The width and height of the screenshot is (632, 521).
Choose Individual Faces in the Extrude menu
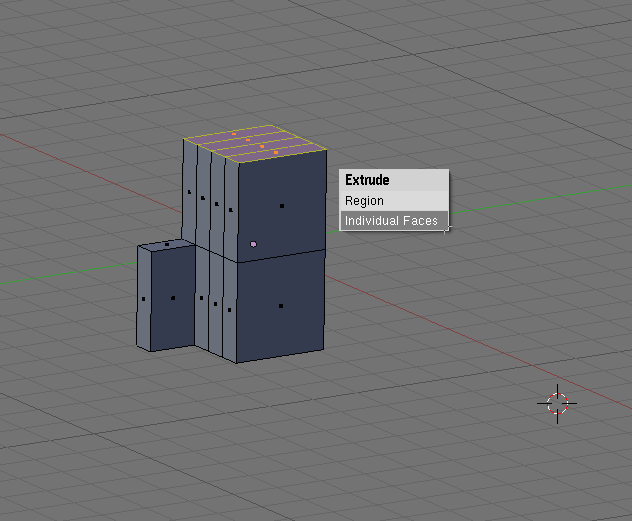point(394,220)
